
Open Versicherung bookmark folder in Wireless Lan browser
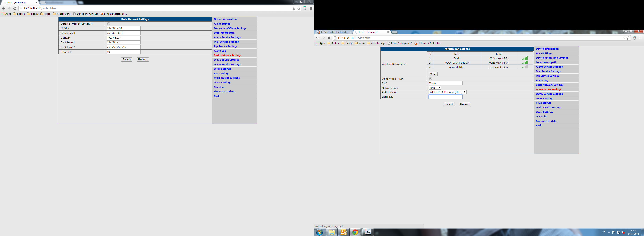(376, 43)
